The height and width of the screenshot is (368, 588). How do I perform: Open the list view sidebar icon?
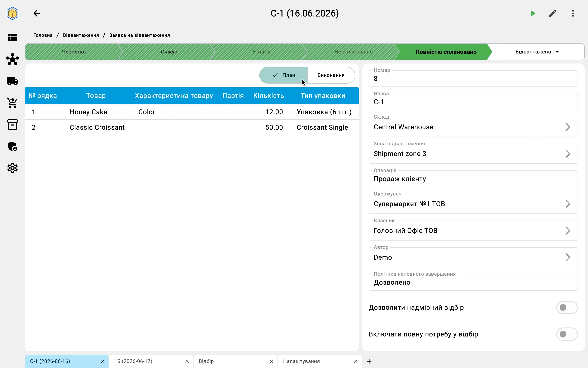pos(12,37)
